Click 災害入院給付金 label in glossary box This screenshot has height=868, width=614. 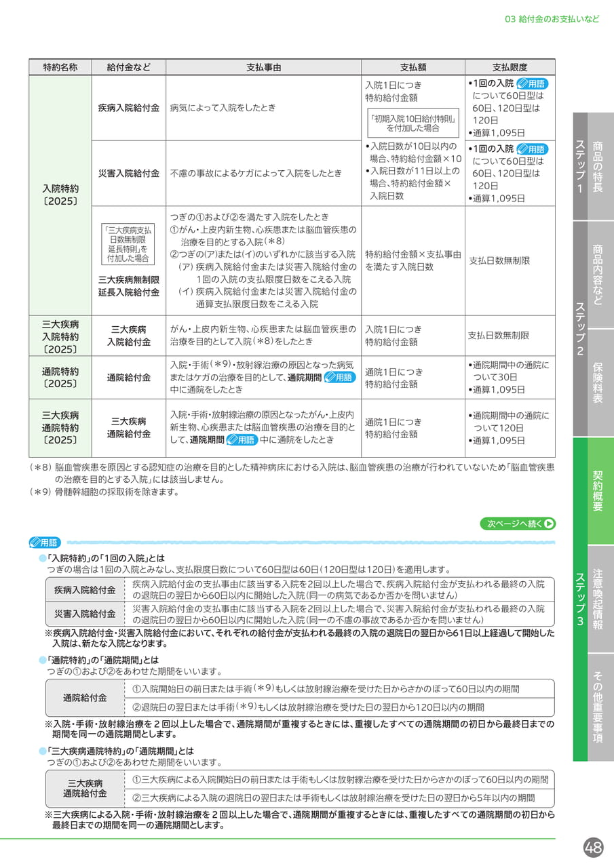[x=85, y=614]
